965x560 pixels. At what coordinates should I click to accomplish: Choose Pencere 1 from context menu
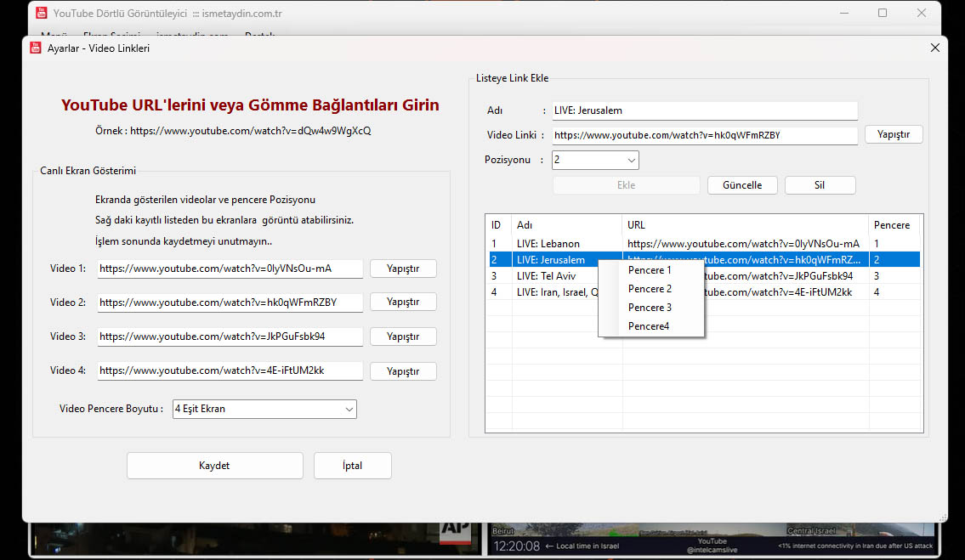650,270
